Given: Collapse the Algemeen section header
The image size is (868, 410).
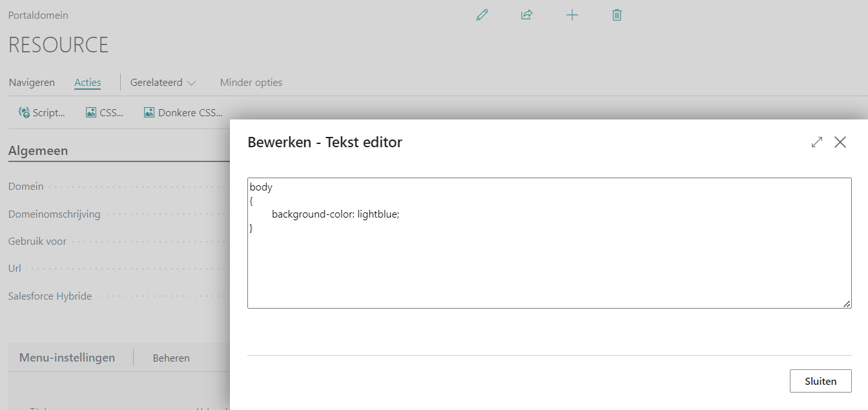Looking at the screenshot, I should tap(38, 150).
